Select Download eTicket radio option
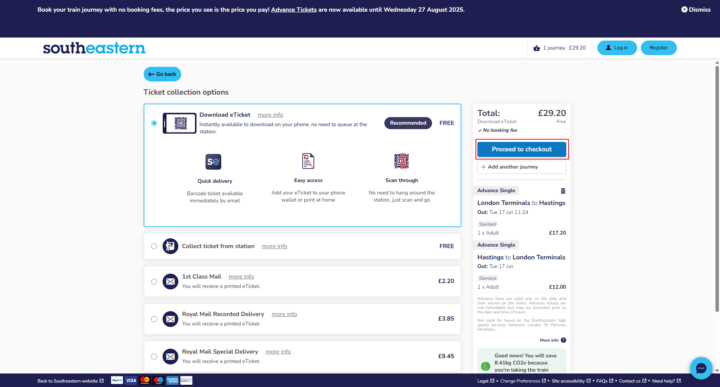Viewport: 720px width, 387px height. coord(154,123)
